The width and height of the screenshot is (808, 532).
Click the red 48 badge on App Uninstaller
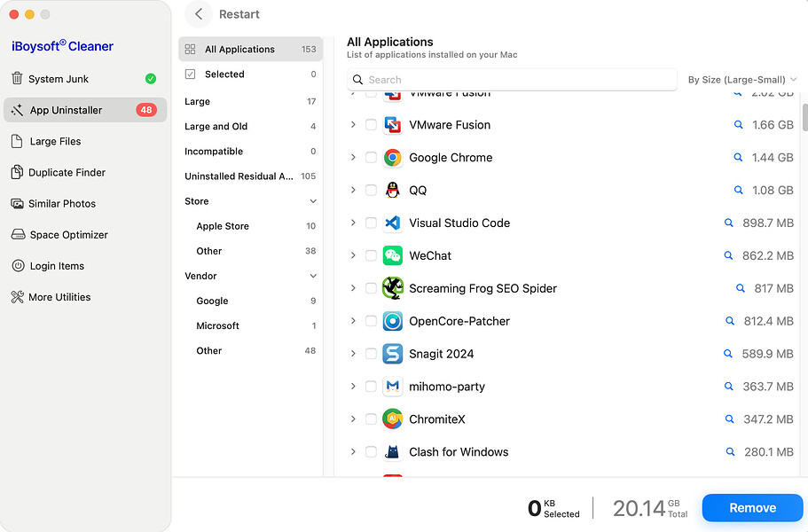pos(146,110)
